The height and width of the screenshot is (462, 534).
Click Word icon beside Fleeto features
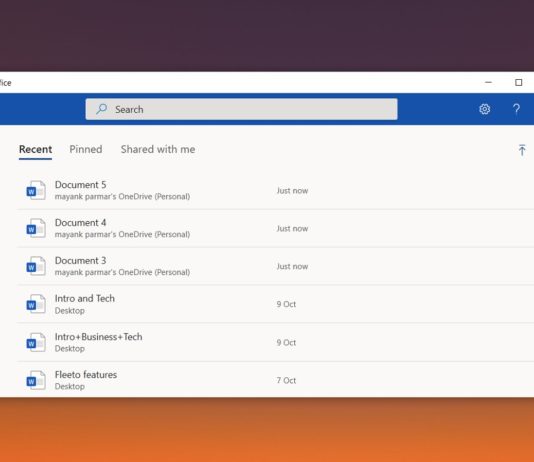click(36, 380)
